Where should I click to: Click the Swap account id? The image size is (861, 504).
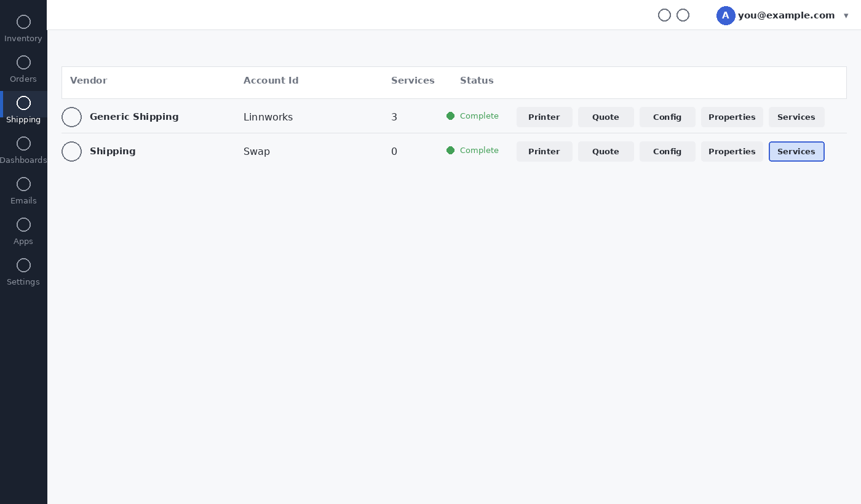(x=256, y=151)
